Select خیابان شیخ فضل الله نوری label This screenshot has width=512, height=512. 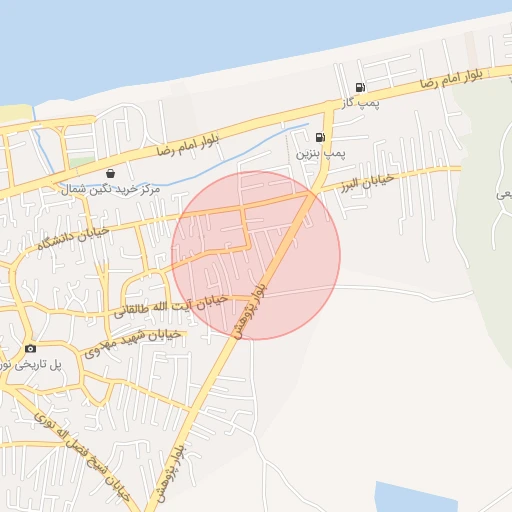(82, 456)
